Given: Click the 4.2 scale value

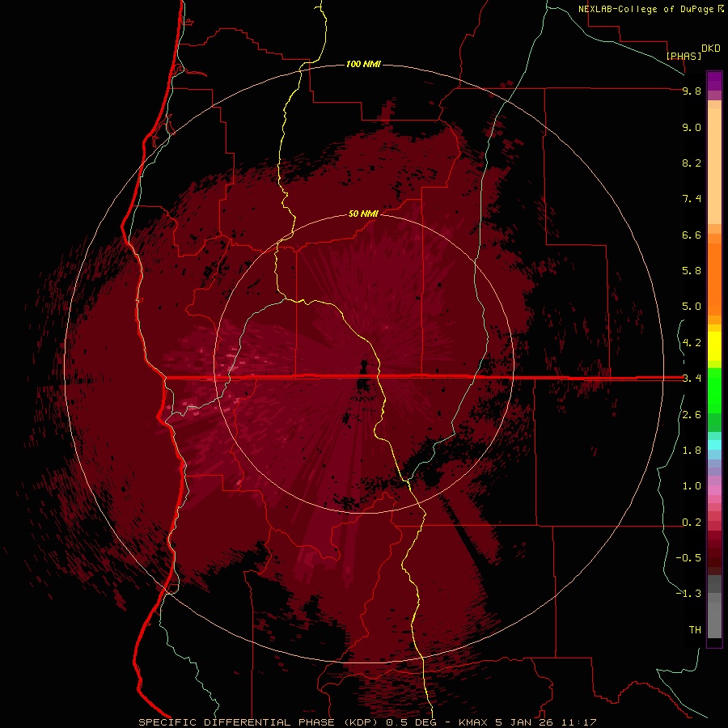Looking at the screenshot, I should click(x=692, y=343).
